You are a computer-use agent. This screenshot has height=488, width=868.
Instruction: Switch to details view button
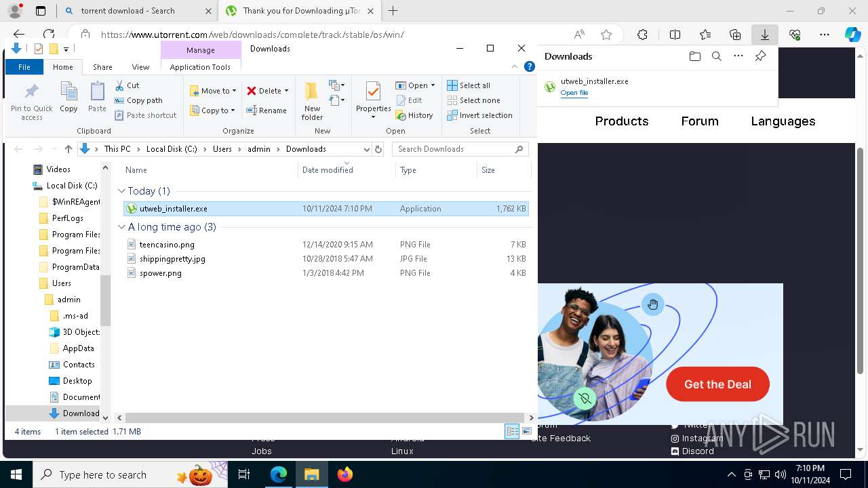[512, 432]
